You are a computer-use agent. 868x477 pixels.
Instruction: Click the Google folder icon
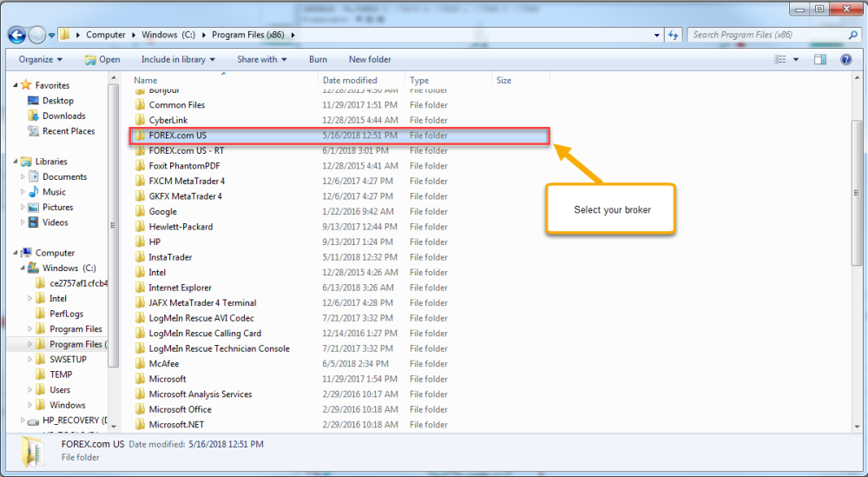tap(140, 212)
